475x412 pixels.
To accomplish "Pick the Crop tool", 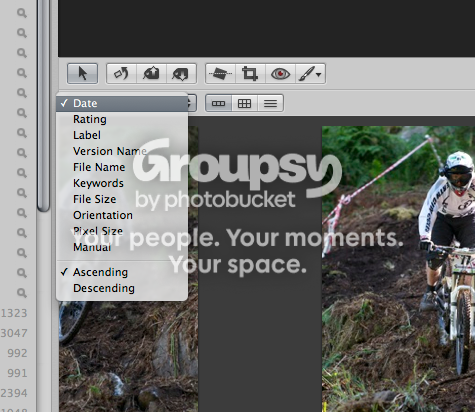I will [250, 73].
